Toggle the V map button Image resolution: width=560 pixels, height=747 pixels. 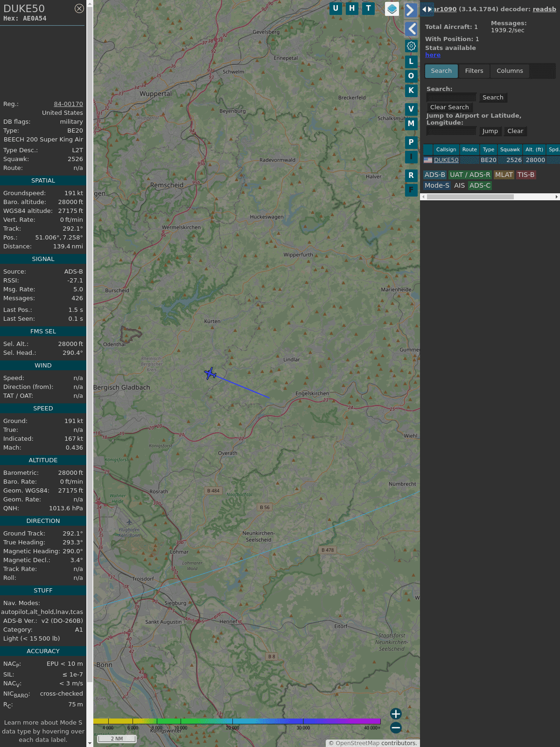coord(411,109)
